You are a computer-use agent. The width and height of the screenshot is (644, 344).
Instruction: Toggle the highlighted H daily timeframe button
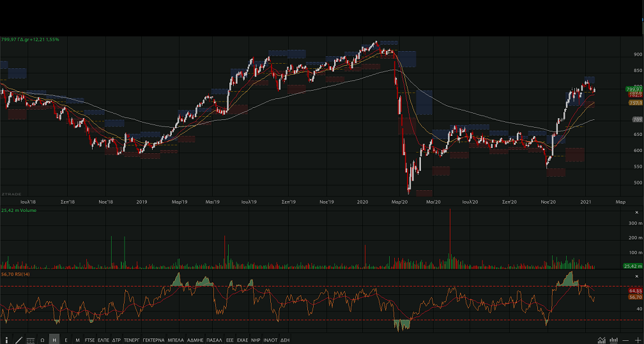54,340
